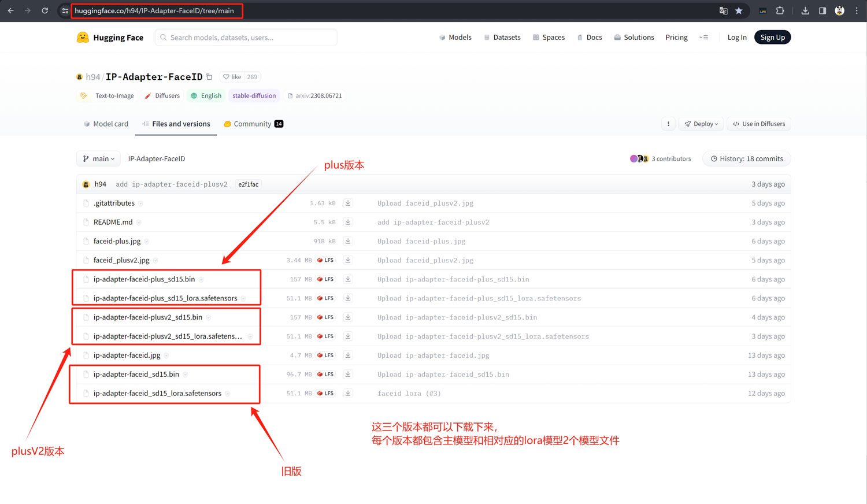Open the README.md file
The height and width of the screenshot is (504, 867).
coord(113,222)
